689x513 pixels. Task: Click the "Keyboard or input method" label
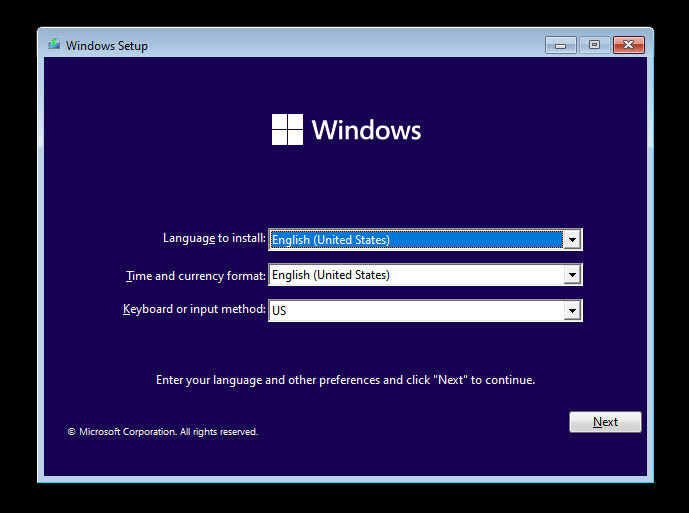194,310
